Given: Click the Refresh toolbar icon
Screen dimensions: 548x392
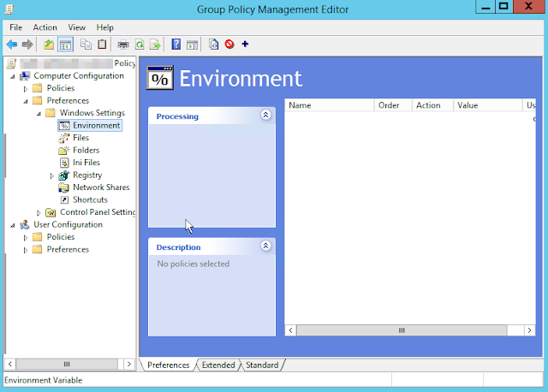Looking at the screenshot, I should [140, 45].
